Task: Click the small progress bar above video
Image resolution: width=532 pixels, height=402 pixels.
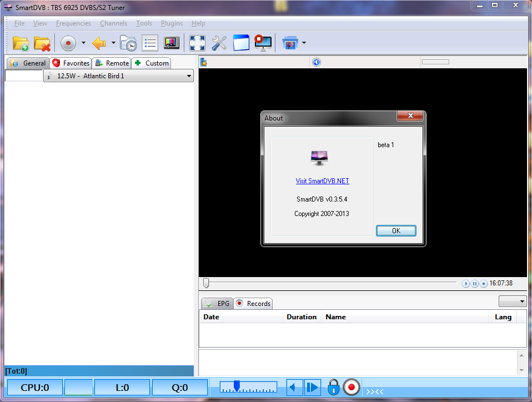Action: [x=435, y=62]
